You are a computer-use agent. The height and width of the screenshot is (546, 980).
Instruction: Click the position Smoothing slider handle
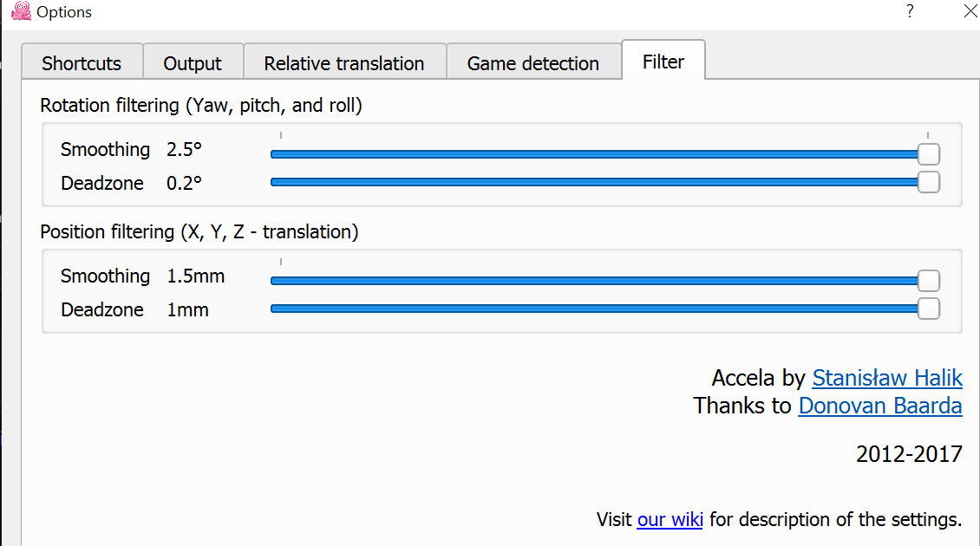929,281
